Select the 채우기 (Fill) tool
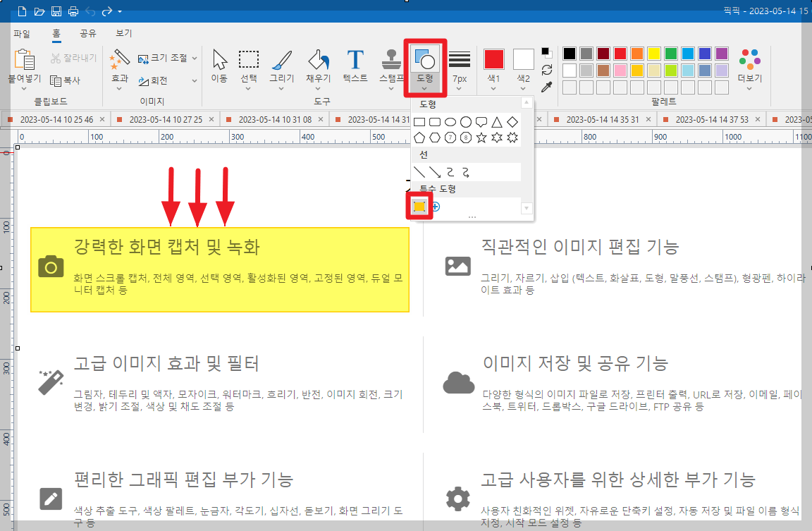 tap(318, 63)
